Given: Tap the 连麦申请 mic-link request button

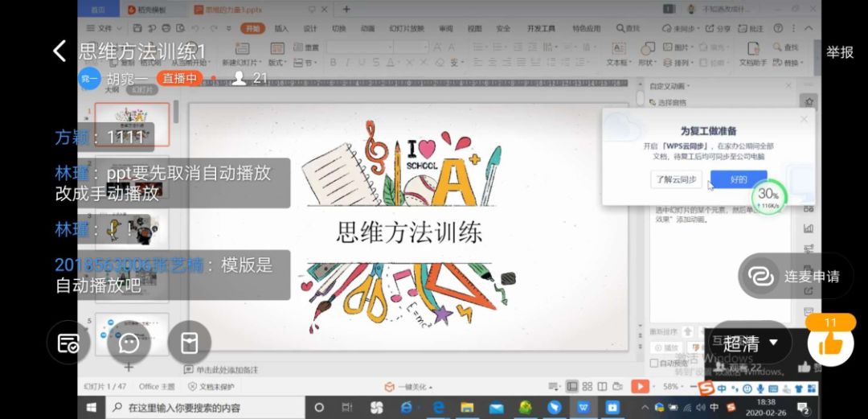Looking at the screenshot, I should click(796, 276).
